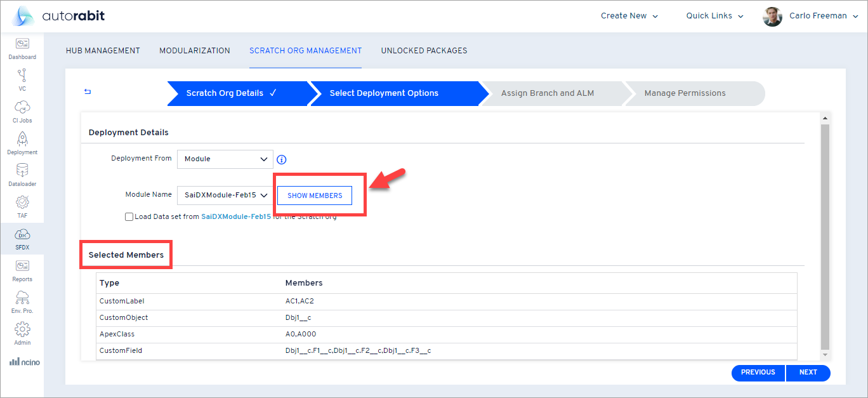Screen dimensions: 868x398
Task: Open the Dashboard sidebar icon
Action: point(22,44)
